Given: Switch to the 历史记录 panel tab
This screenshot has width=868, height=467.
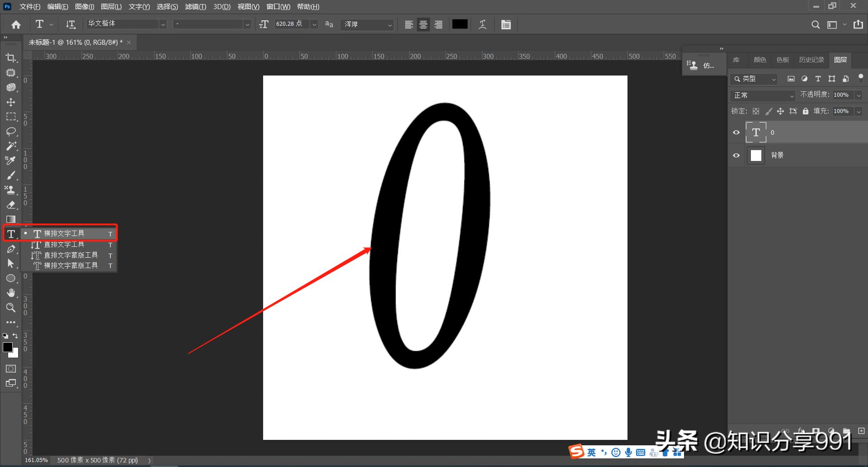Looking at the screenshot, I should pyautogui.click(x=811, y=59).
